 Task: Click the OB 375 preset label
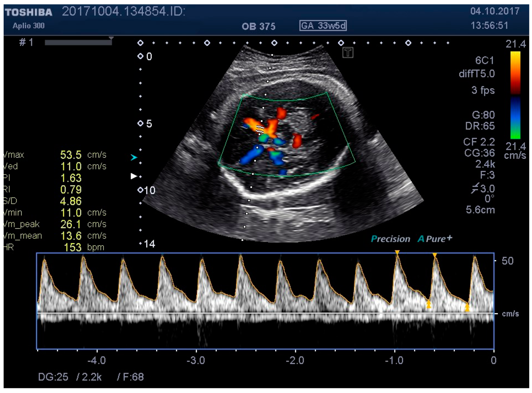[x=258, y=26]
